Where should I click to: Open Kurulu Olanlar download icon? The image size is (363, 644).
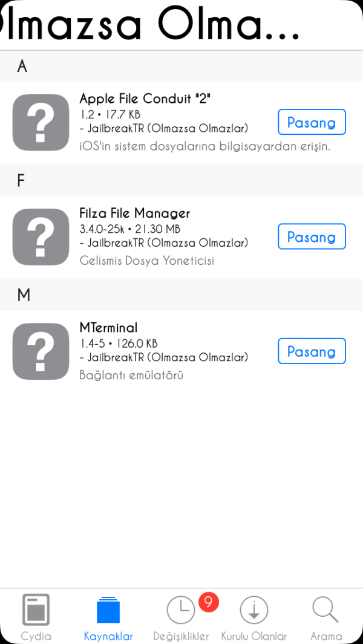tap(253, 610)
